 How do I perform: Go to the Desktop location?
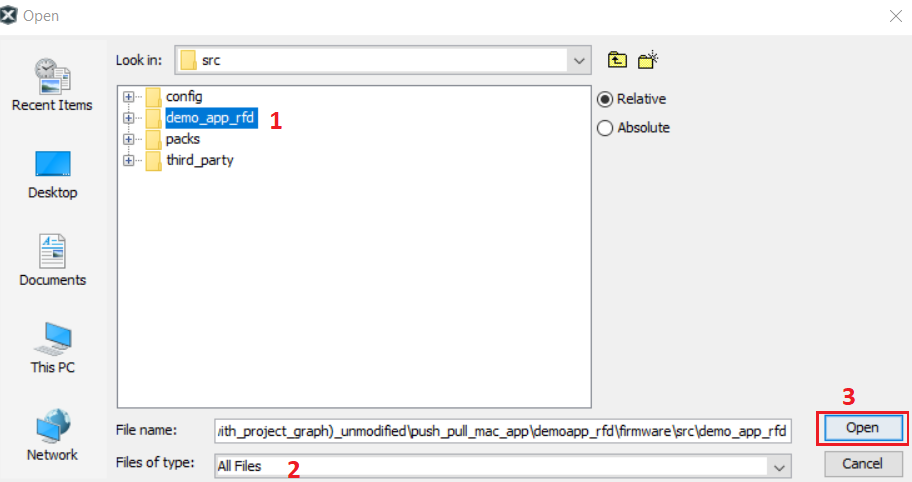click(52, 174)
